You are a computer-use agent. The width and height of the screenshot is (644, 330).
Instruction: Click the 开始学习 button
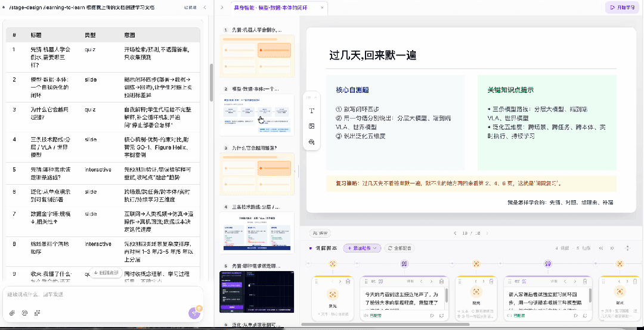pos(622,7)
